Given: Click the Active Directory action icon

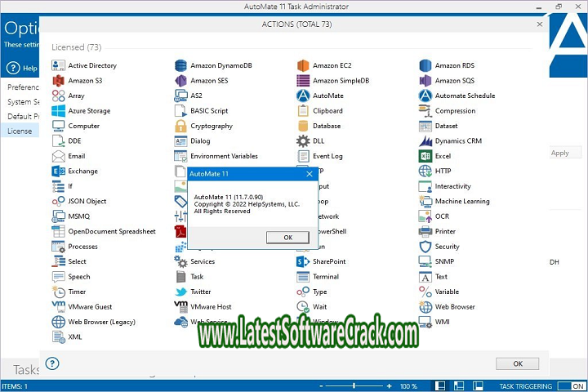Looking at the screenshot, I should click(x=58, y=65).
